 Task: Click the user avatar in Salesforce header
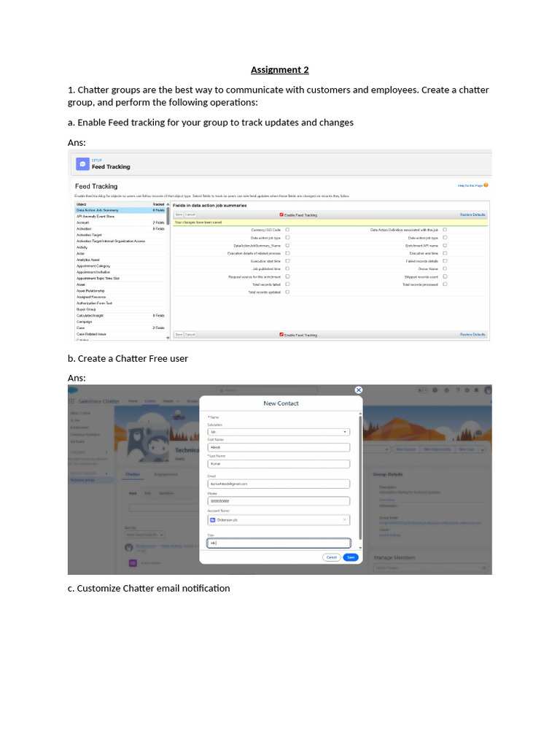[488, 390]
